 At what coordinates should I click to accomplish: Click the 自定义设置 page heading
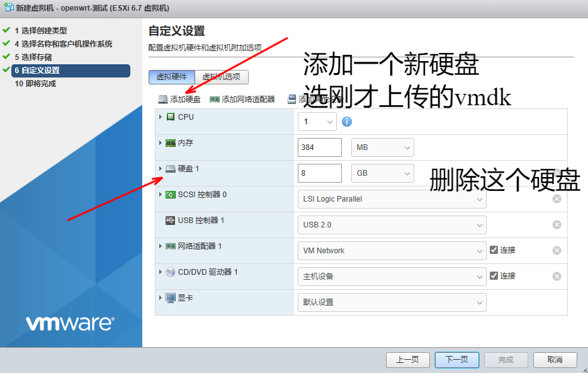pos(177,31)
